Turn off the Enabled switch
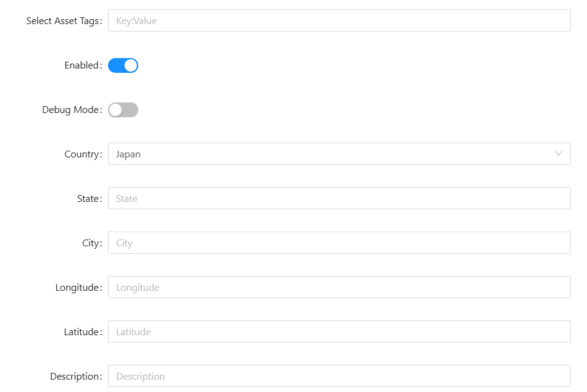587x392 pixels. coord(123,65)
